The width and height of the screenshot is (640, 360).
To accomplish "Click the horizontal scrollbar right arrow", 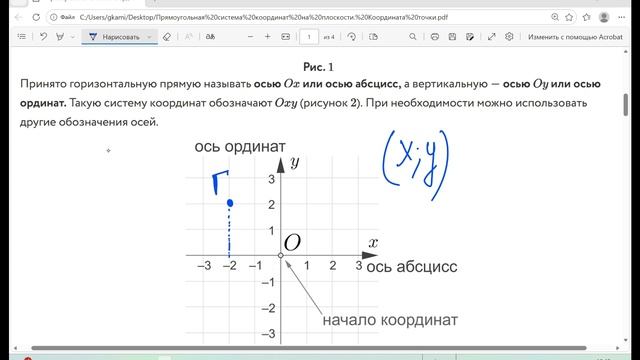I will [618, 348].
